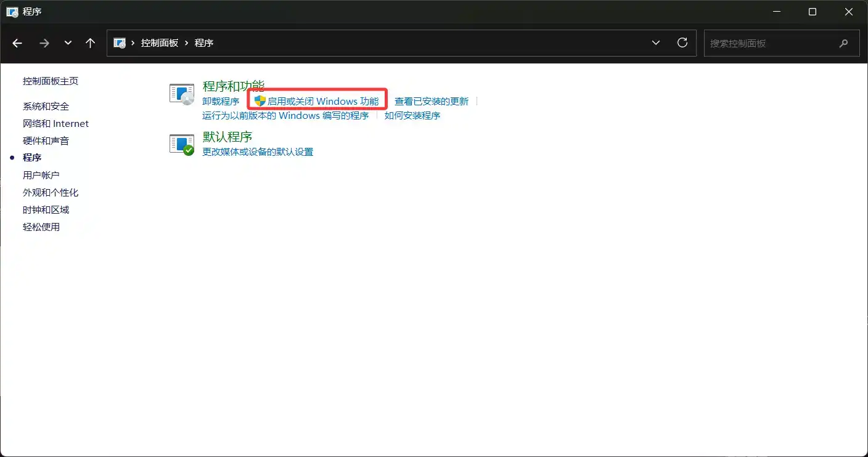Click the address bar Control Panel icon
The height and width of the screenshot is (457, 868).
click(x=120, y=43)
